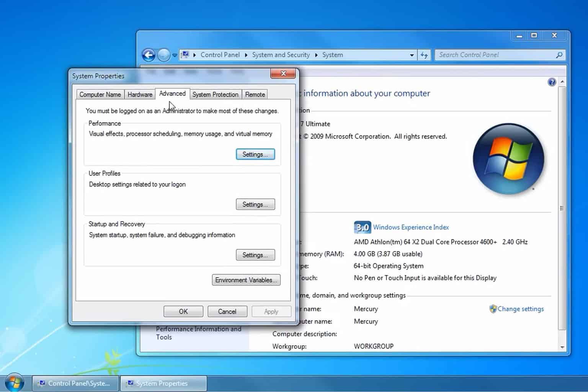Click the '4.00 GB (3.87 GB usable)' value
Image resolution: width=588 pixels, height=392 pixels.
pyautogui.click(x=388, y=254)
